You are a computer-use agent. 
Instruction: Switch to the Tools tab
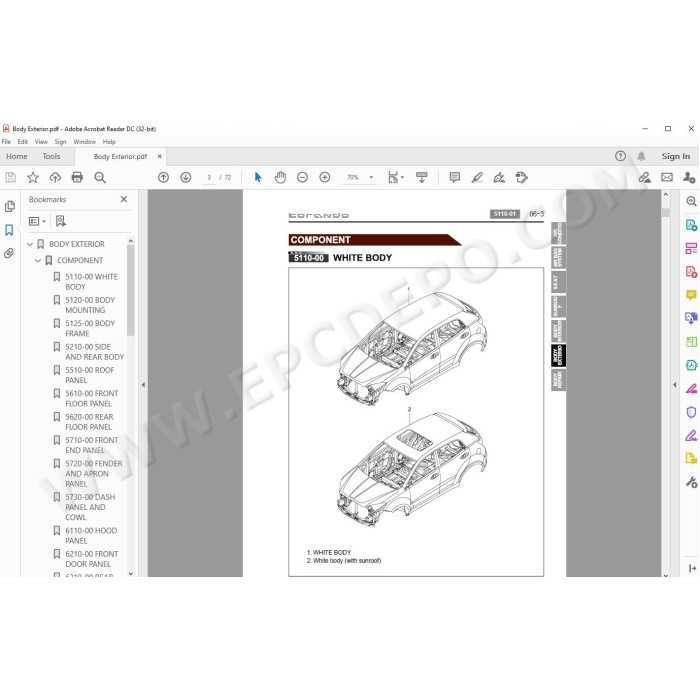pos(51,156)
